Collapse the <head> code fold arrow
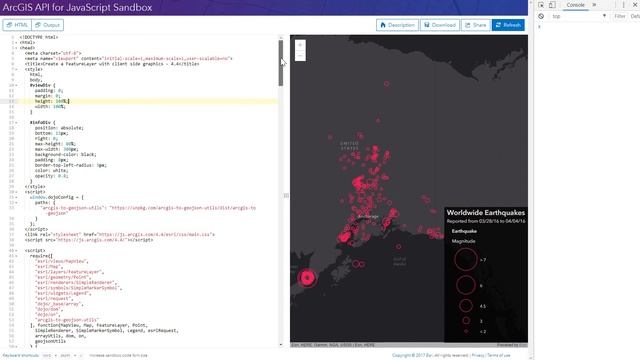The height and width of the screenshot is (360, 640). [16, 48]
